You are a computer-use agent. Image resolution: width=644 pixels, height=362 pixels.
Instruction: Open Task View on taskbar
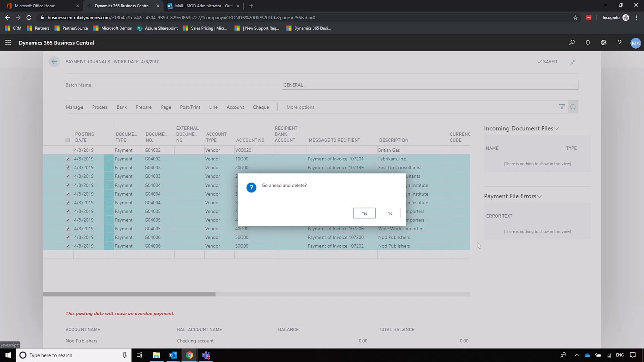point(139,355)
